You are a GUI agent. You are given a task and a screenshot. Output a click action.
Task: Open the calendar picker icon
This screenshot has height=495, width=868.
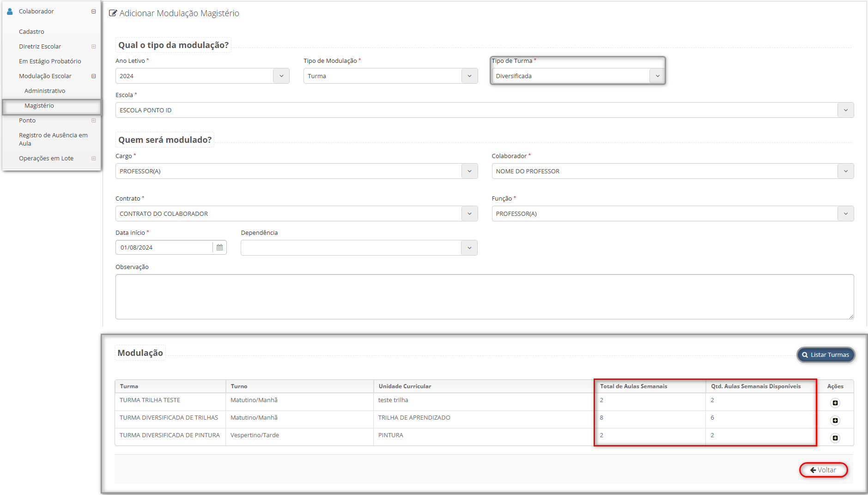(x=220, y=248)
